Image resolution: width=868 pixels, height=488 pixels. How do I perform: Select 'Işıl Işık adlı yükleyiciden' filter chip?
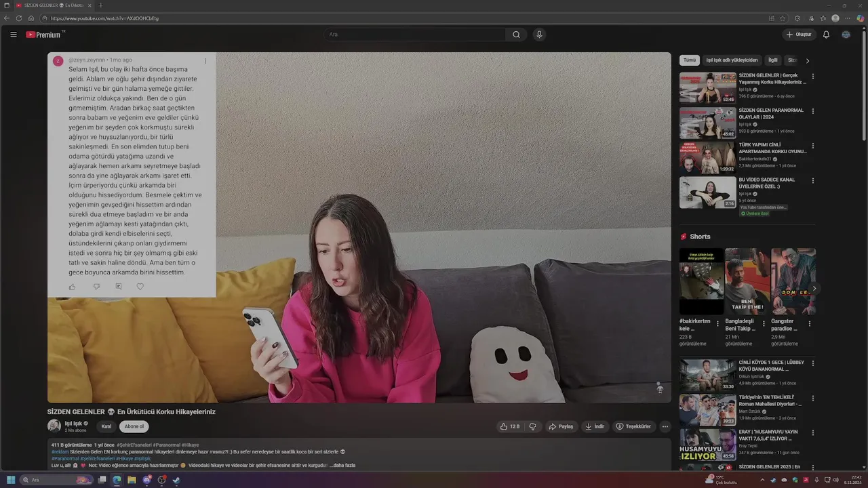(732, 60)
